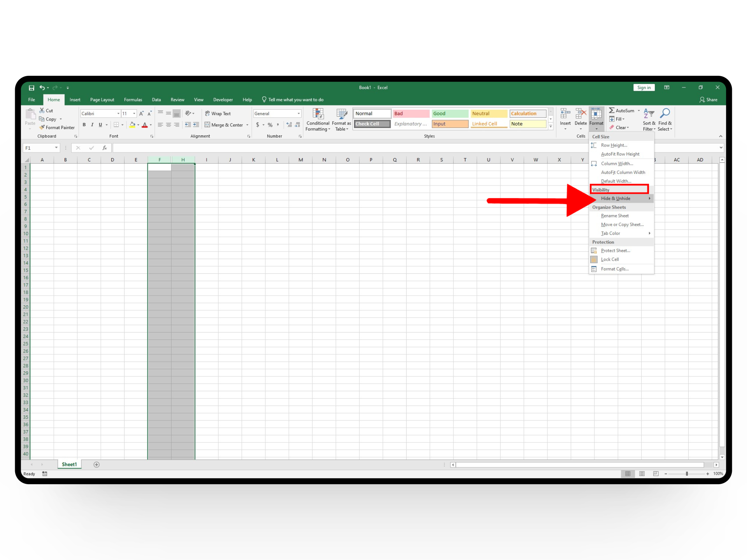Select Column Width menu entry
The height and width of the screenshot is (560, 747).
pyautogui.click(x=617, y=164)
